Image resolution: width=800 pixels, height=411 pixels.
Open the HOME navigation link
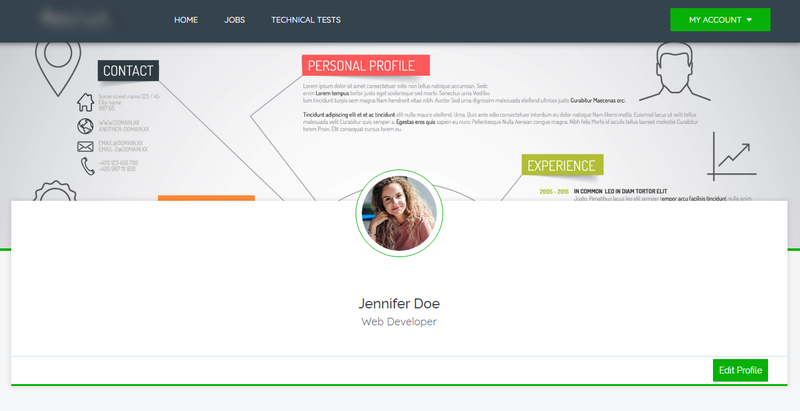[186, 20]
